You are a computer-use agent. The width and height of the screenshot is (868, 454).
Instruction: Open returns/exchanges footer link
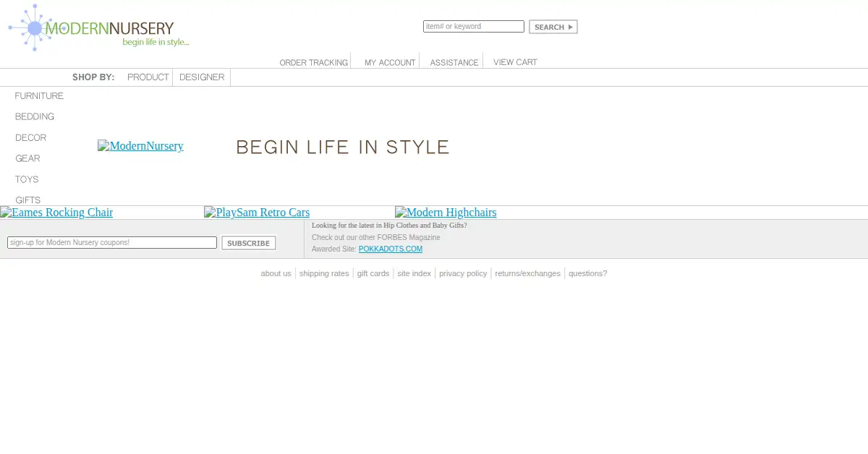click(527, 273)
